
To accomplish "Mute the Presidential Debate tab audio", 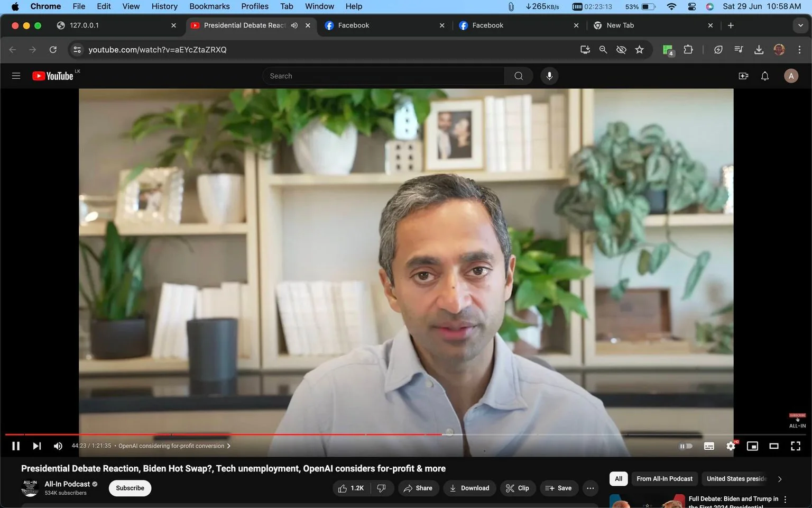I will 294,25.
